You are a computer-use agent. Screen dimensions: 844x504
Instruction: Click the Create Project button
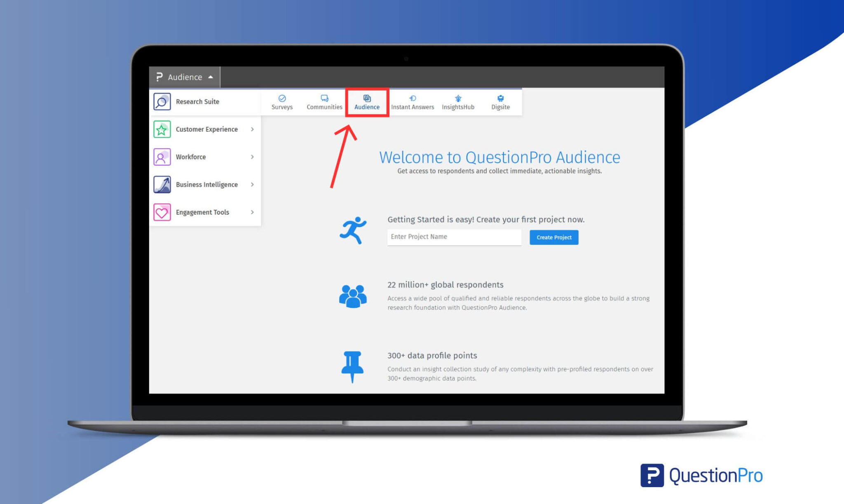[554, 237]
